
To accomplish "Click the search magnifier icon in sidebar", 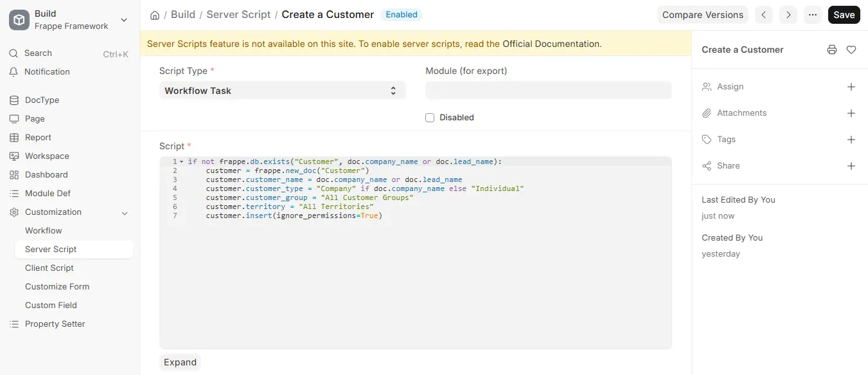I will click(14, 53).
